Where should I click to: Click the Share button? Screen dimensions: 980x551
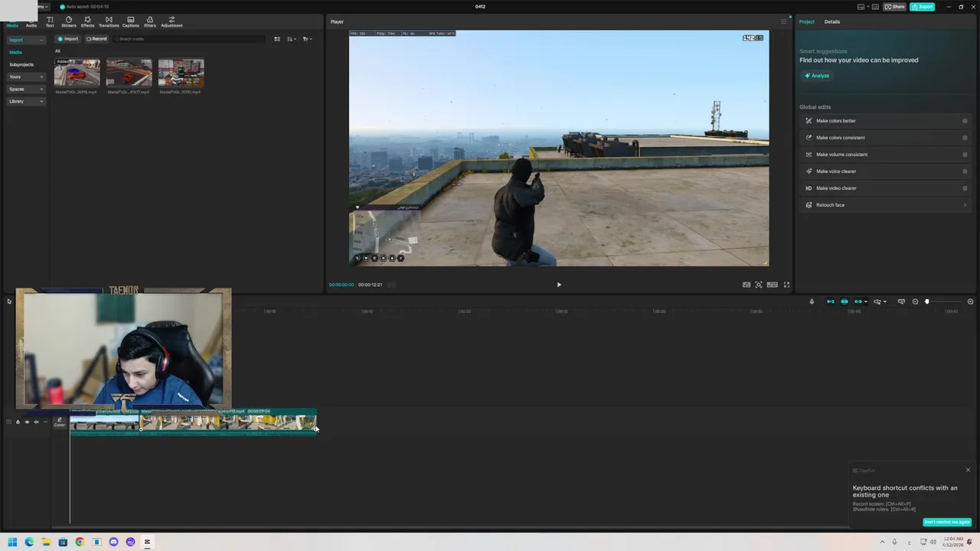pos(895,7)
